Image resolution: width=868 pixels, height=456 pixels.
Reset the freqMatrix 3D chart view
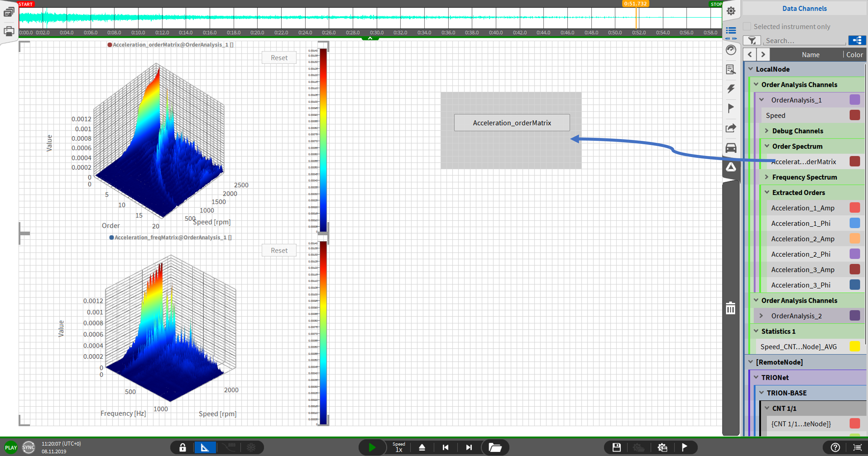pyautogui.click(x=279, y=250)
